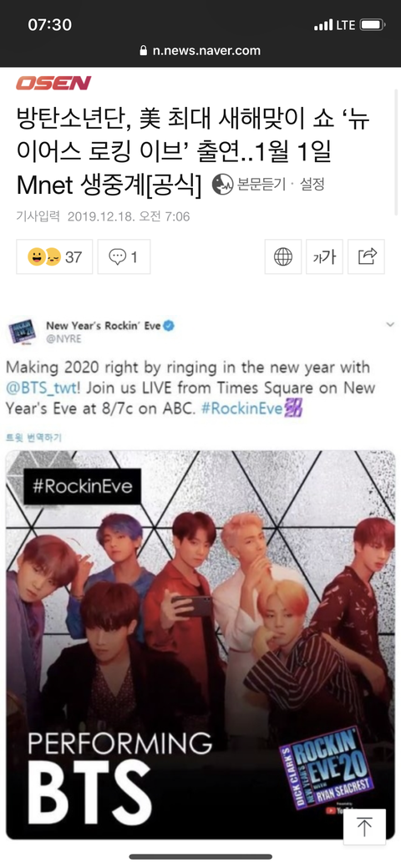401x868 pixels.
Task: Open the emoji reactions button showing 37
Action: 54,256
